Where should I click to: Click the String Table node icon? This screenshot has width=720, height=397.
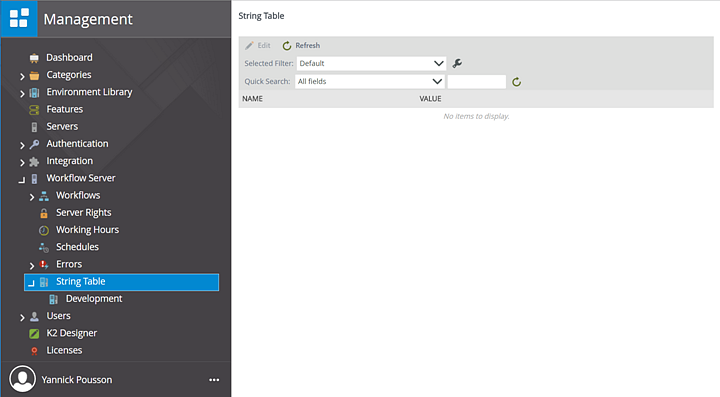pos(44,282)
